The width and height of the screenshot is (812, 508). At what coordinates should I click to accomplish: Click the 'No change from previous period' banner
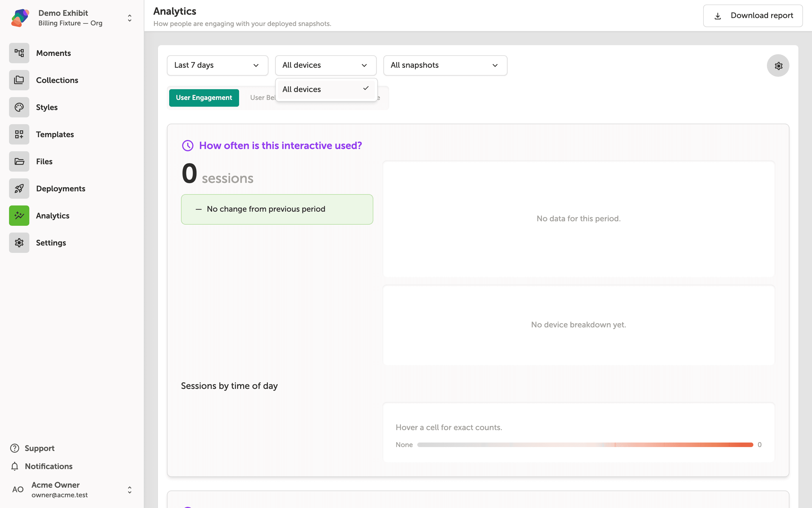(277, 209)
